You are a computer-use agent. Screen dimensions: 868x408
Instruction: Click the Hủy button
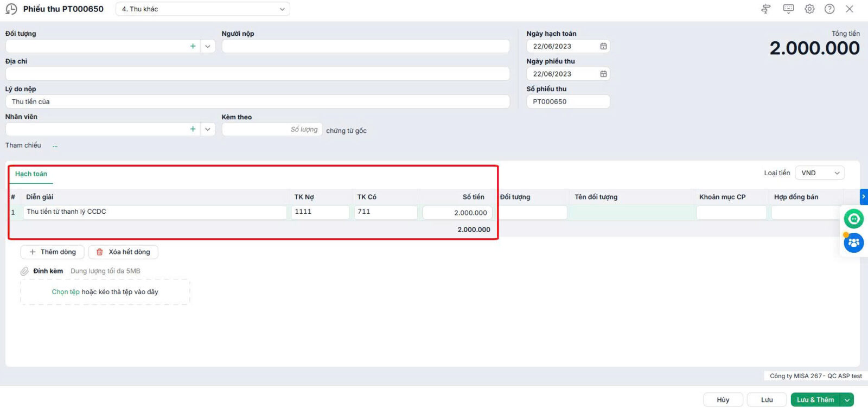click(723, 400)
